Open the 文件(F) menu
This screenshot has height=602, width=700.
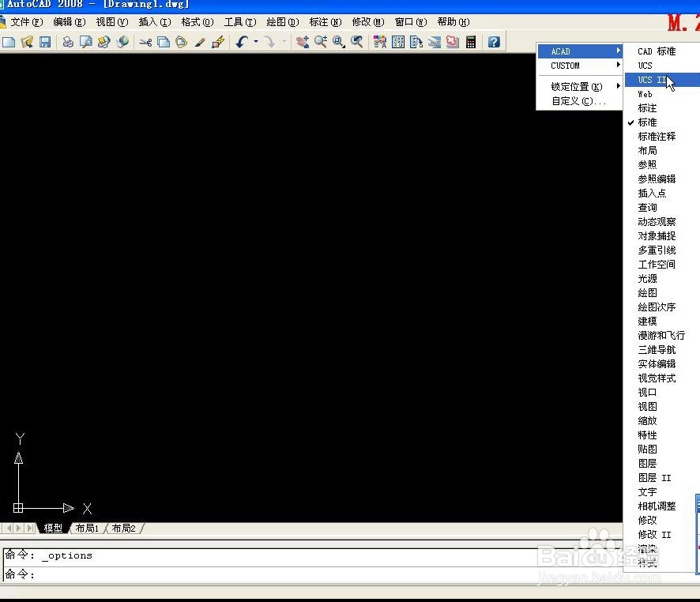[27, 22]
